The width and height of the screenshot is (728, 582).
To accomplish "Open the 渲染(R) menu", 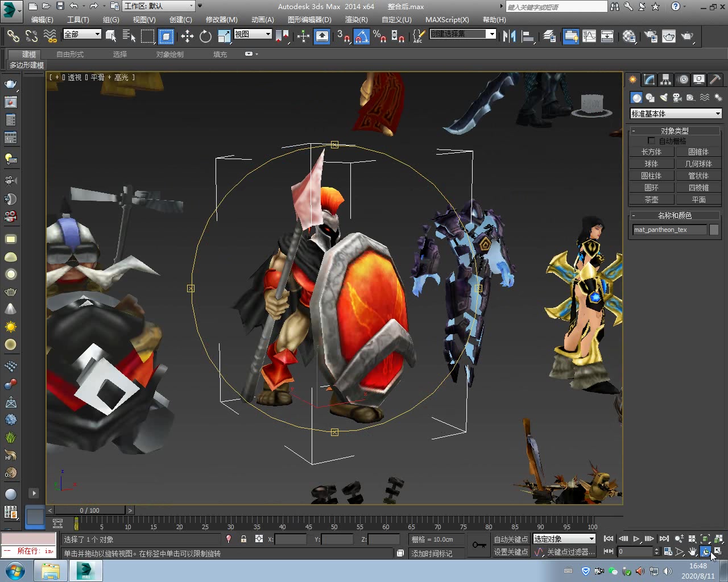I will click(357, 19).
